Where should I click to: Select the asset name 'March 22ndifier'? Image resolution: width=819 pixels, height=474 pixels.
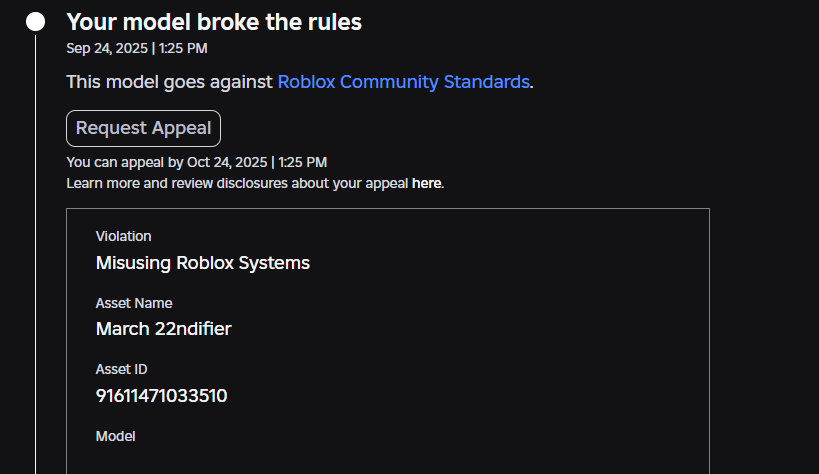coord(164,329)
